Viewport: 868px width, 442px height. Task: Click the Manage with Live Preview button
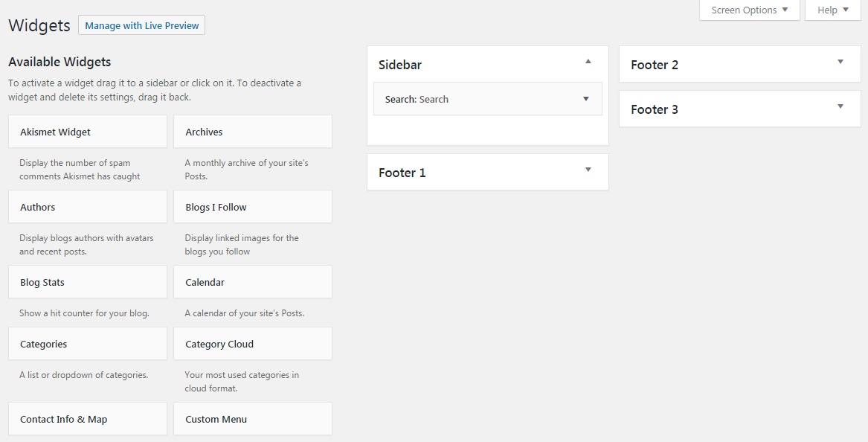(141, 25)
